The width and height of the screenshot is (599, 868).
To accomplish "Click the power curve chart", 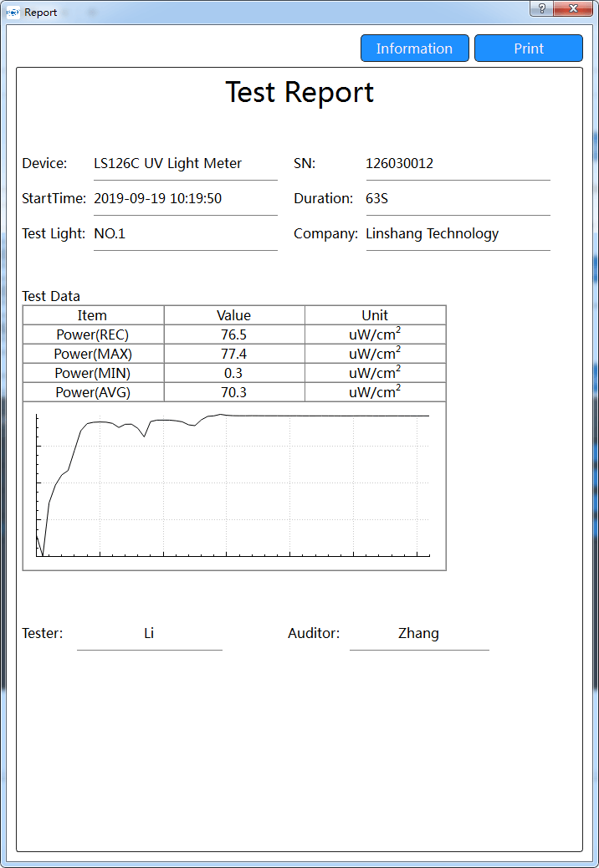I will point(234,486).
